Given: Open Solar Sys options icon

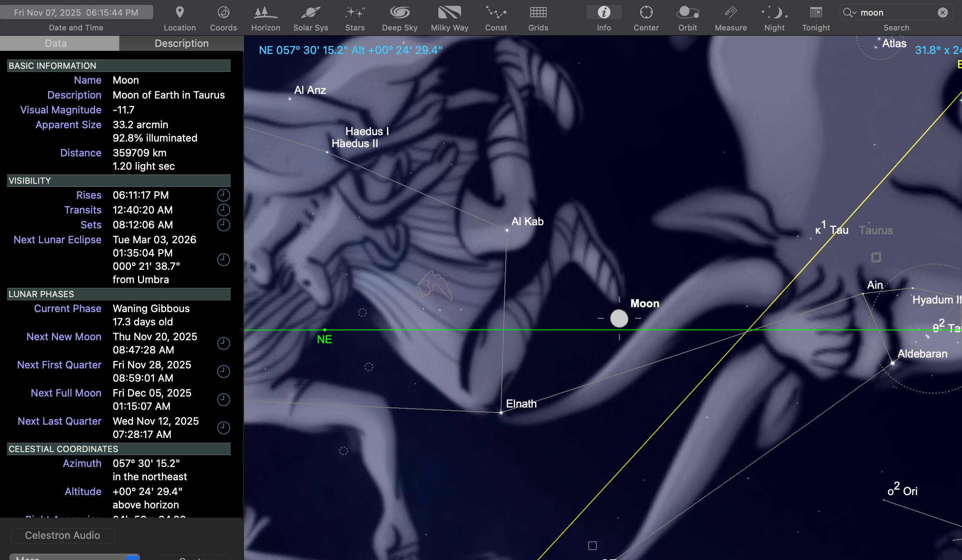Looking at the screenshot, I should click(310, 13).
